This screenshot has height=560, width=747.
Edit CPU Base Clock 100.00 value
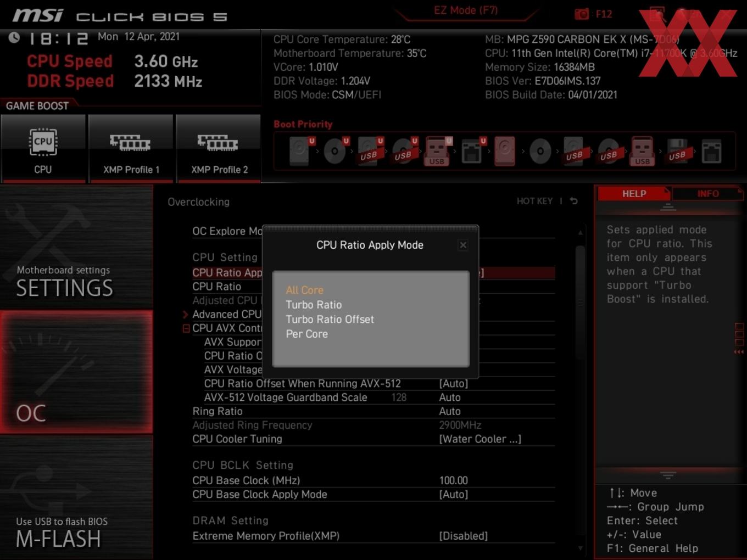(454, 480)
